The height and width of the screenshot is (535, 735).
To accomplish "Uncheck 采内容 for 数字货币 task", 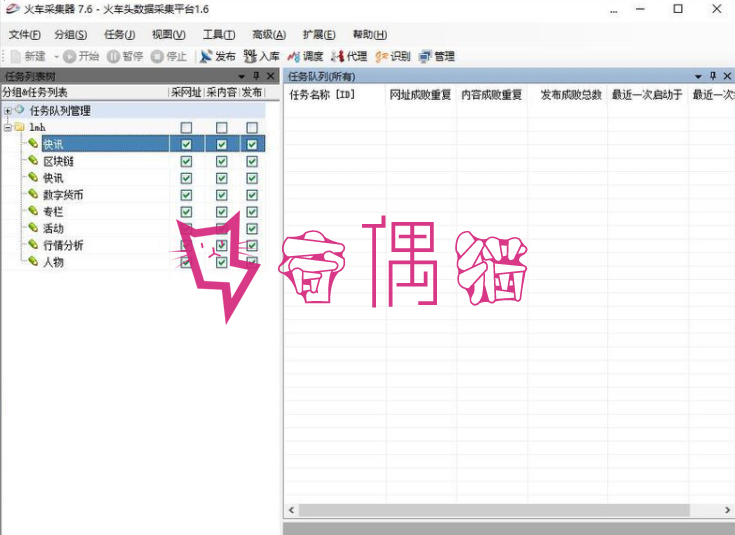I will tap(222, 195).
